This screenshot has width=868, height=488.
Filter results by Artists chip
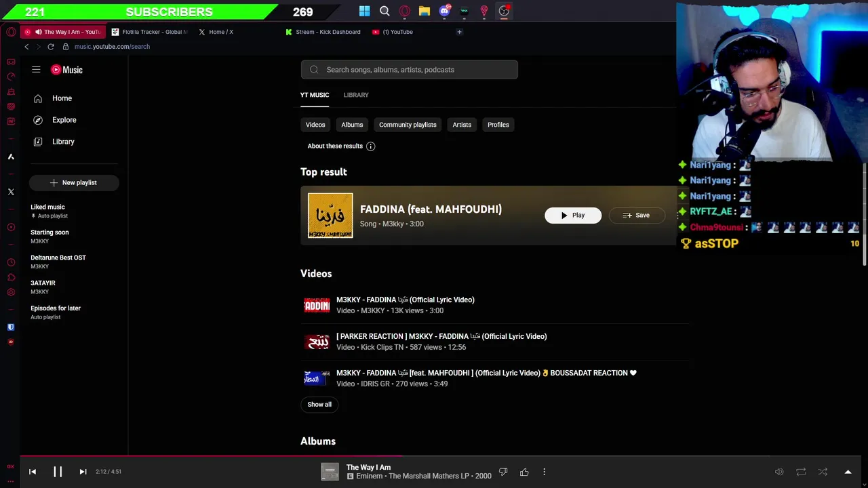coord(462,125)
